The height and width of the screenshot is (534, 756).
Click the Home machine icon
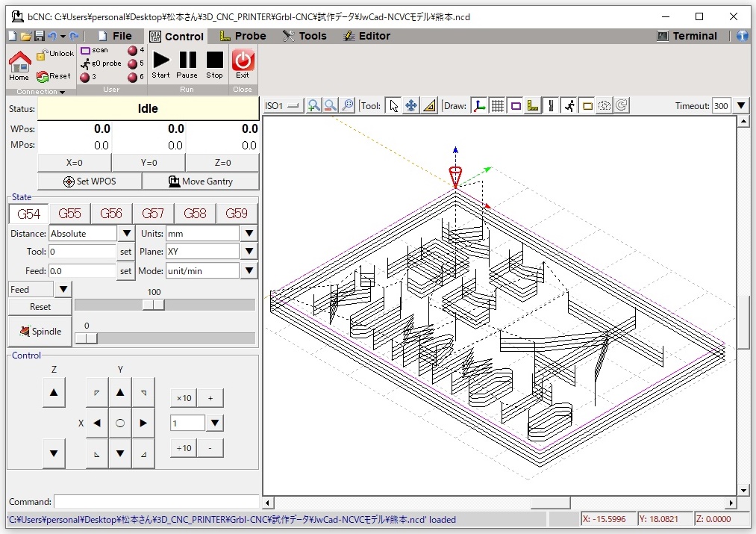pyautogui.click(x=19, y=61)
